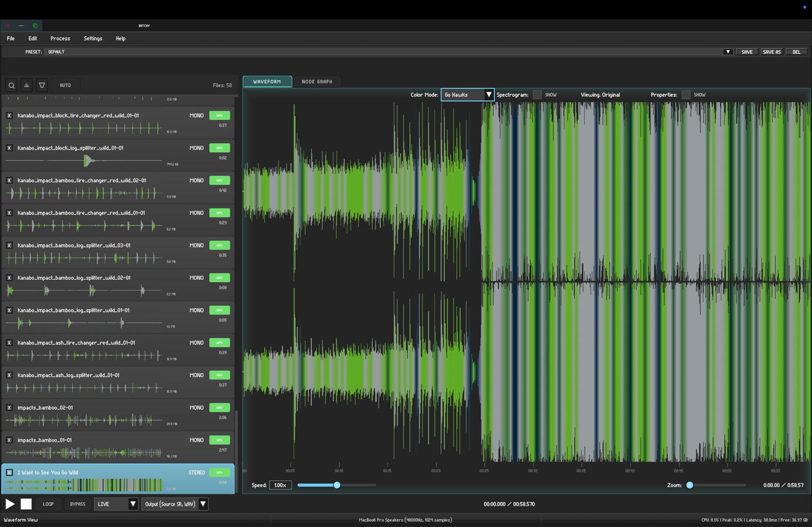This screenshot has height=527, width=812.
Task: Click the SAVE AS preset button
Action: point(771,52)
